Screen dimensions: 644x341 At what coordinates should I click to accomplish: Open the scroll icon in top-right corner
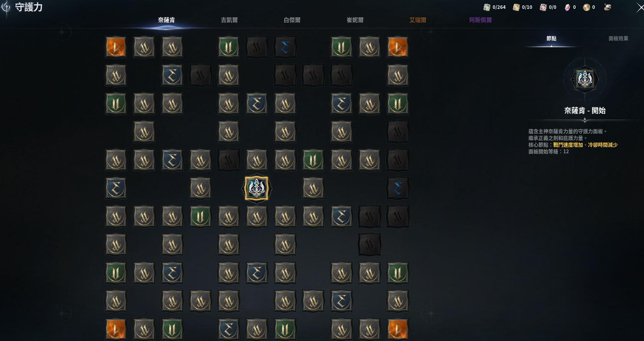click(607, 7)
